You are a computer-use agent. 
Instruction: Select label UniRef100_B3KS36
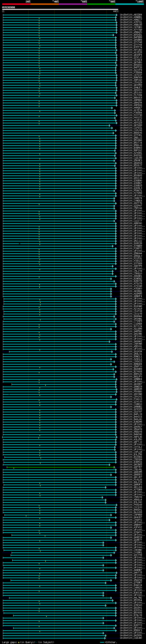131,593
